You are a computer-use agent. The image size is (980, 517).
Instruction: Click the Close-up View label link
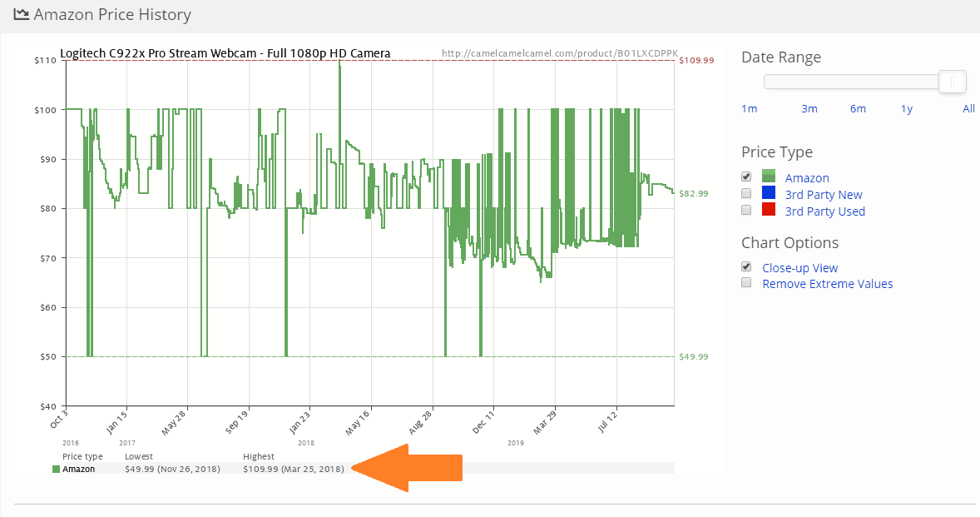(800, 268)
